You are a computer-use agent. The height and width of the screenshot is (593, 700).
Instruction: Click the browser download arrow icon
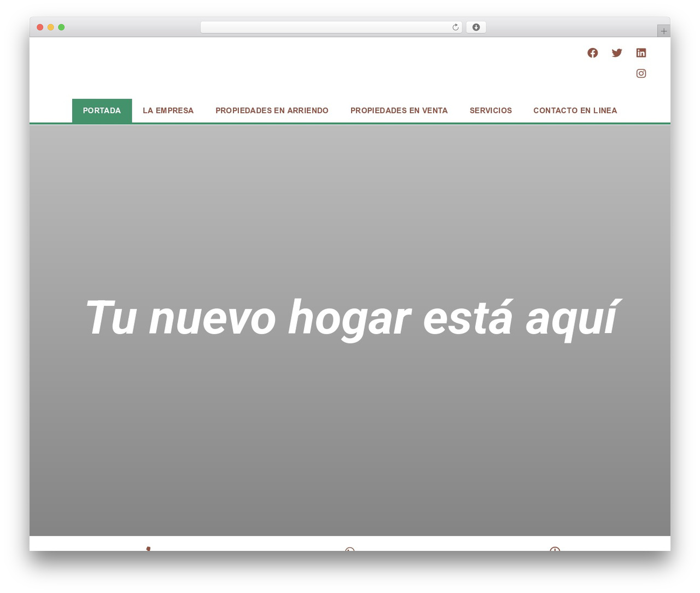[476, 27]
